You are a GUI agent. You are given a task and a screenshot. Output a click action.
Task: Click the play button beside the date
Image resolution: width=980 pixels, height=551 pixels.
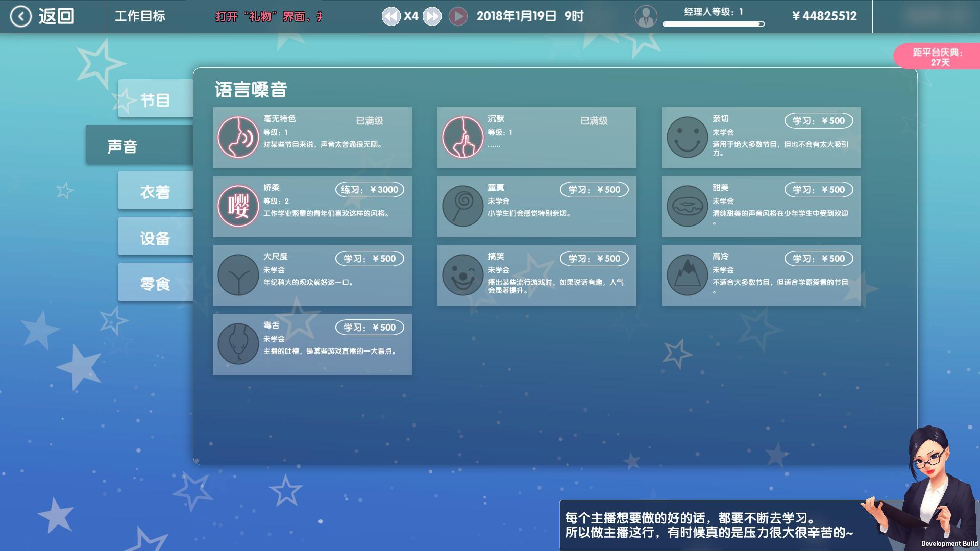click(458, 16)
